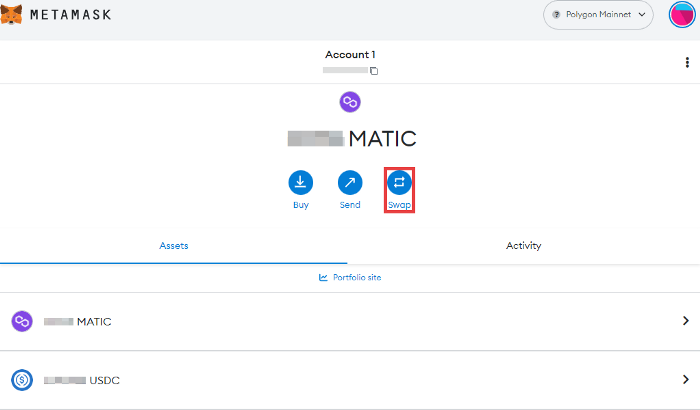700x410 pixels.
Task: Expand the USDC asset row chevron
Action: [686, 379]
